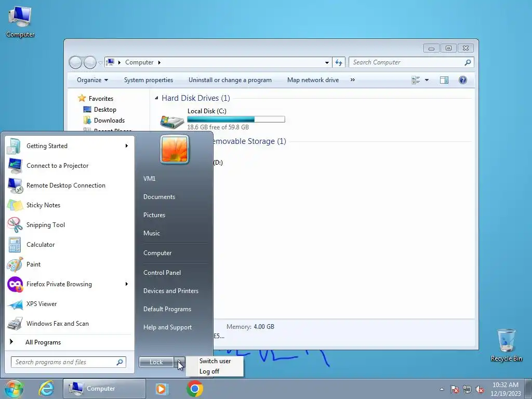This screenshot has height=399, width=532.
Task: Expand the arrow after Computer breadcrumb
Action: point(159,62)
